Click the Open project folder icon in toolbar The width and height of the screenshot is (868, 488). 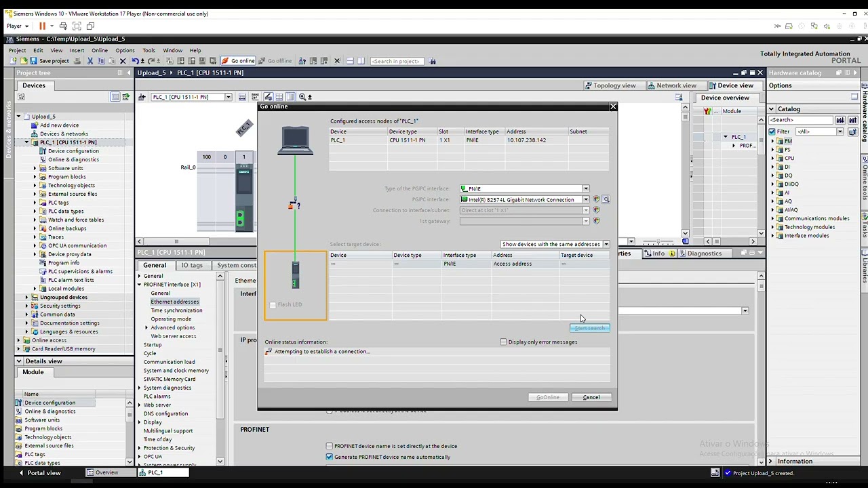pyautogui.click(x=24, y=61)
